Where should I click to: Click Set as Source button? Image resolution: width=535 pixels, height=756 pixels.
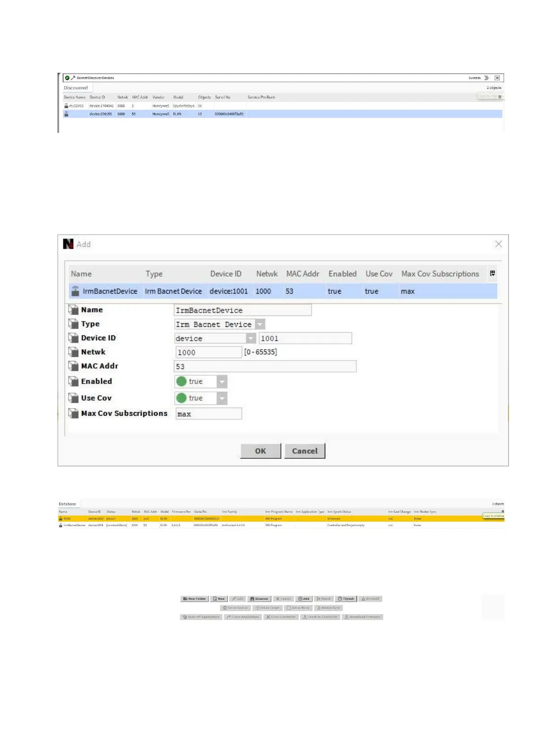pyautogui.click(x=235, y=608)
